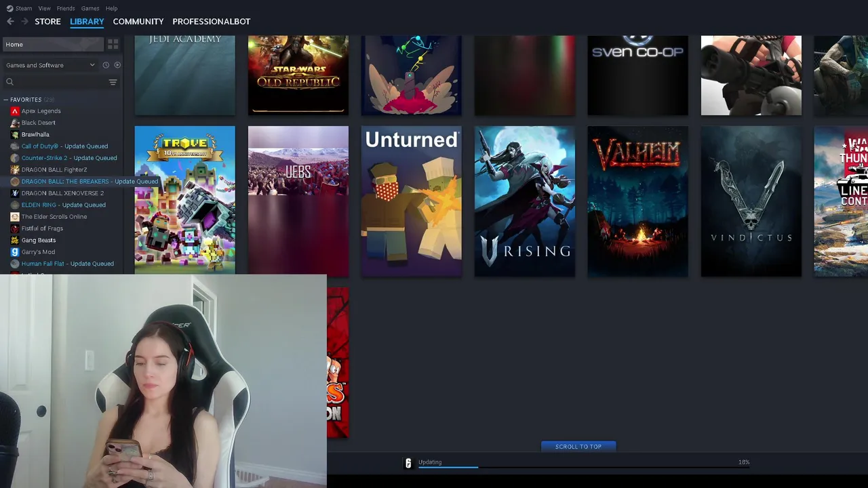Image resolution: width=868 pixels, height=488 pixels.
Task: Click ELDEN RING sidebar icon
Action: coord(15,205)
